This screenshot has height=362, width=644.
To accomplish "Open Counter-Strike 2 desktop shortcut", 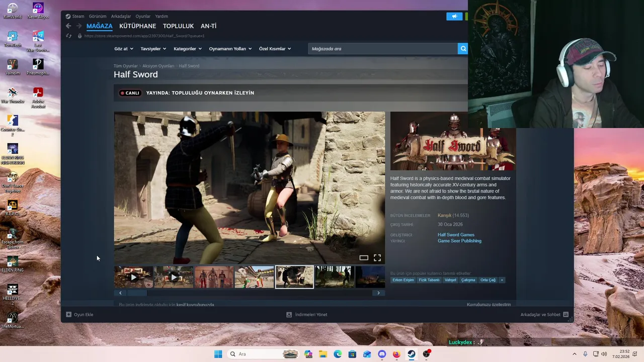I will pyautogui.click(x=13, y=126).
